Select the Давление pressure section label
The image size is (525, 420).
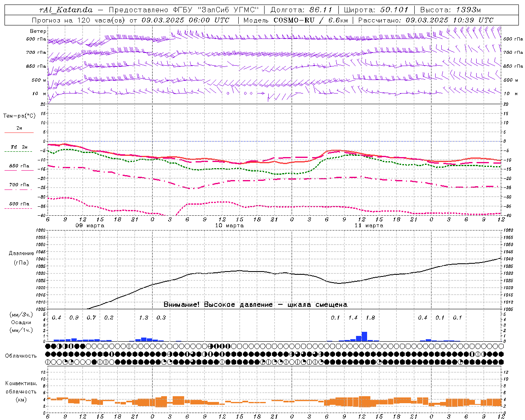point(21,253)
